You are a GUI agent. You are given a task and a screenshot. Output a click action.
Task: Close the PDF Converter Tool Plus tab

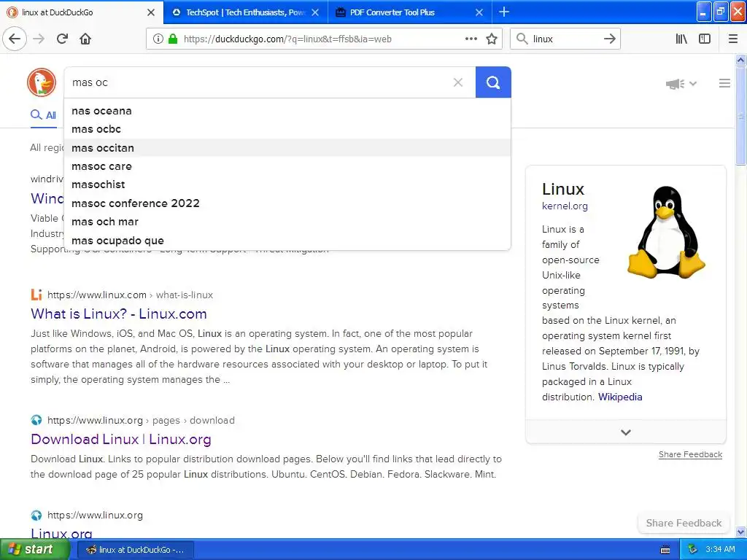coord(479,12)
